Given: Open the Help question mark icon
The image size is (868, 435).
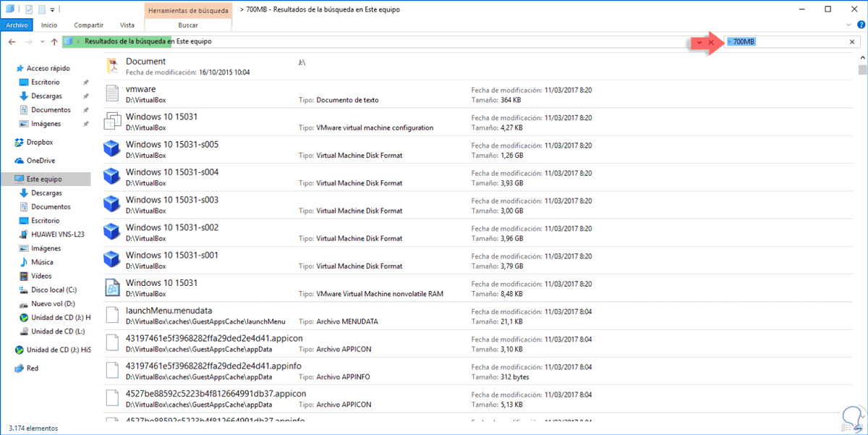Looking at the screenshot, I should [861, 25].
